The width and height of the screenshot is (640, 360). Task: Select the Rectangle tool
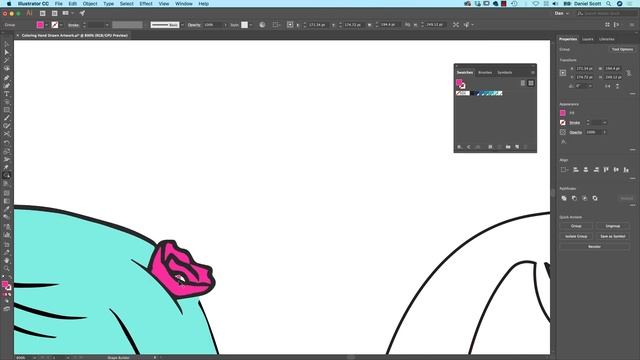pos(7,110)
